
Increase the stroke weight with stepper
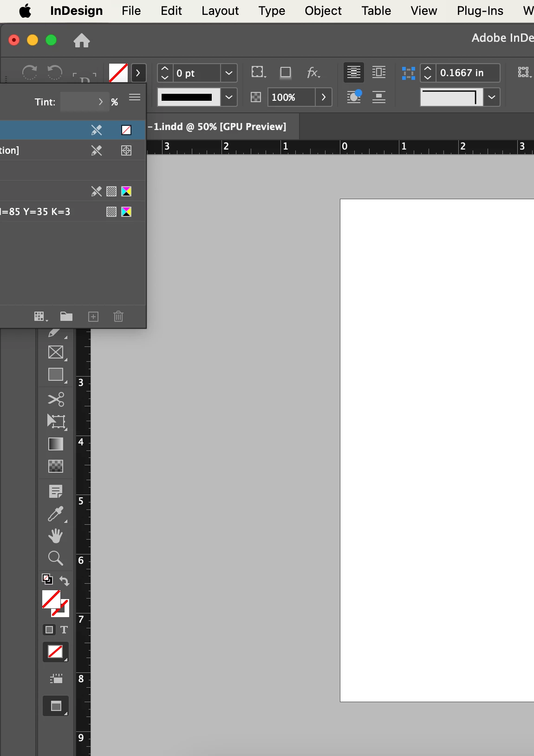coord(165,69)
